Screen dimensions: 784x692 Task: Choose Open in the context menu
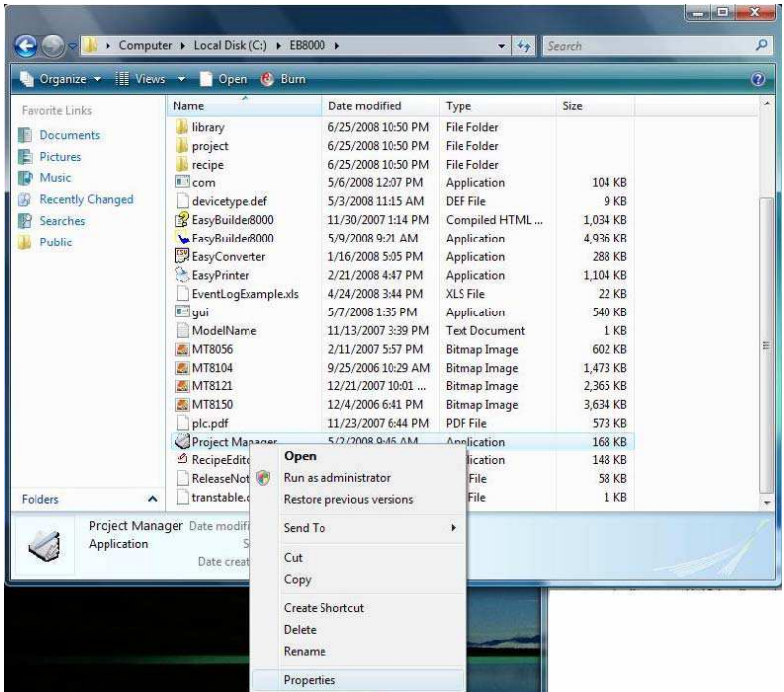[x=358, y=456]
